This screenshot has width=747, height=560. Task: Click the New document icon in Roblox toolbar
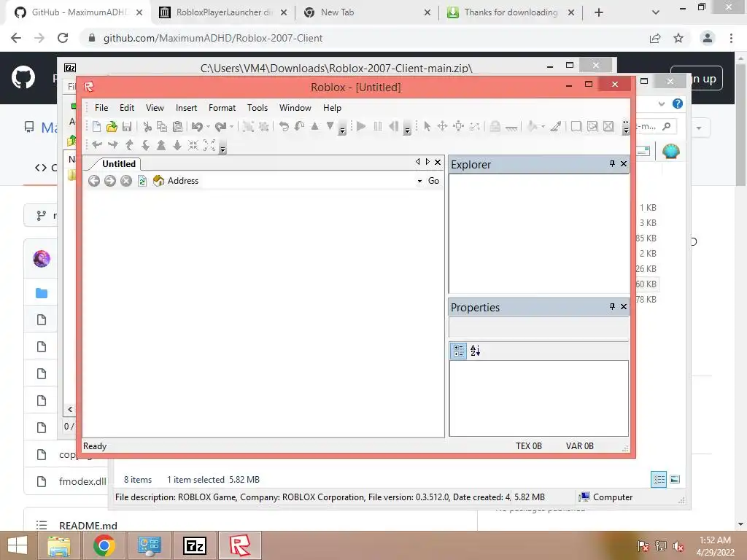coord(96,126)
